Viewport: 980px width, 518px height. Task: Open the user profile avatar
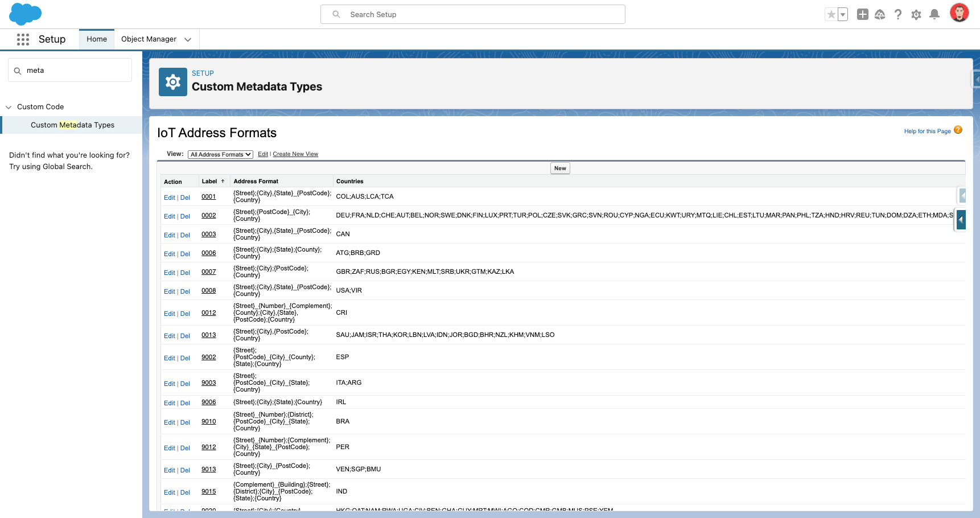(x=960, y=13)
